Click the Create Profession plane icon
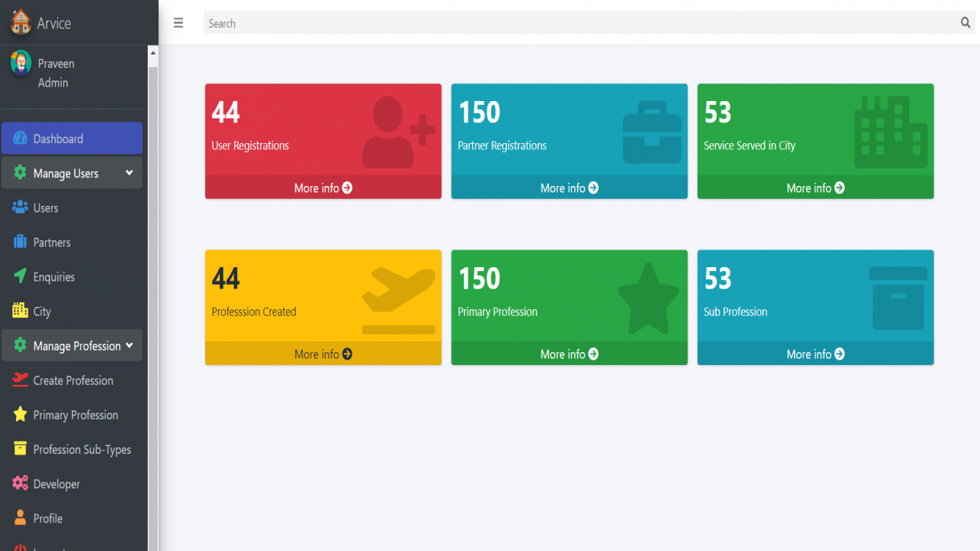Screen dimensions: 980x551 pyautogui.click(x=21, y=380)
